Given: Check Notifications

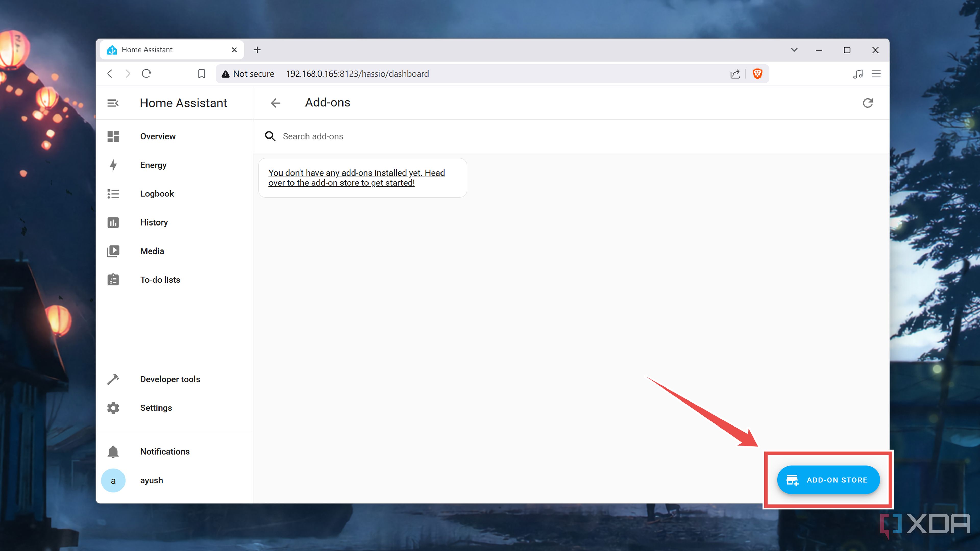Looking at the screenshot, I should pos(165,451).
